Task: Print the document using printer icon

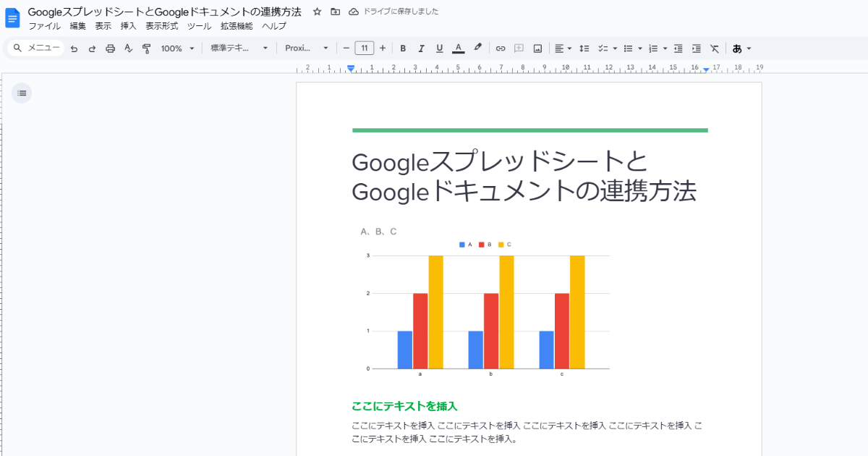Action: tap(110, 48)
